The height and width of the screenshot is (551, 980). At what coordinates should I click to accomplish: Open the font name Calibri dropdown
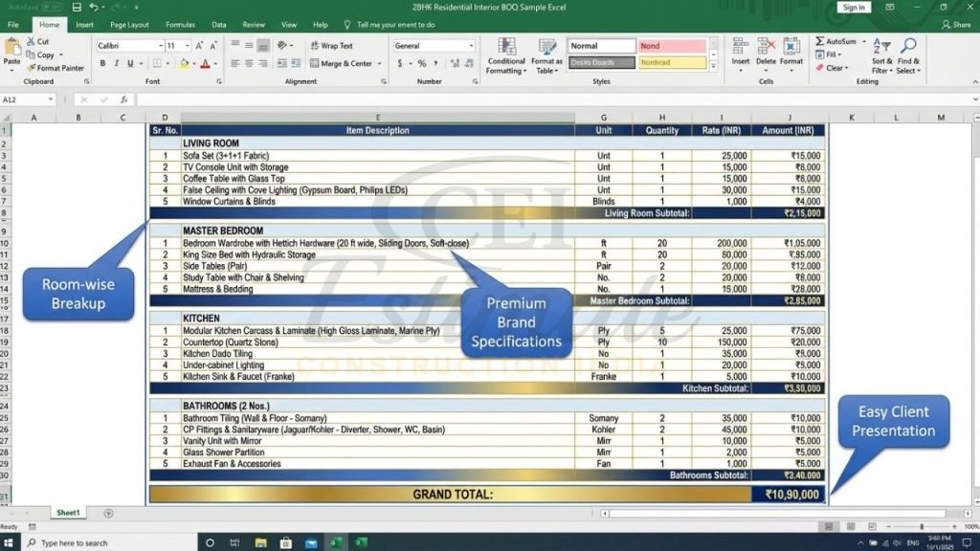click(161, 46)
